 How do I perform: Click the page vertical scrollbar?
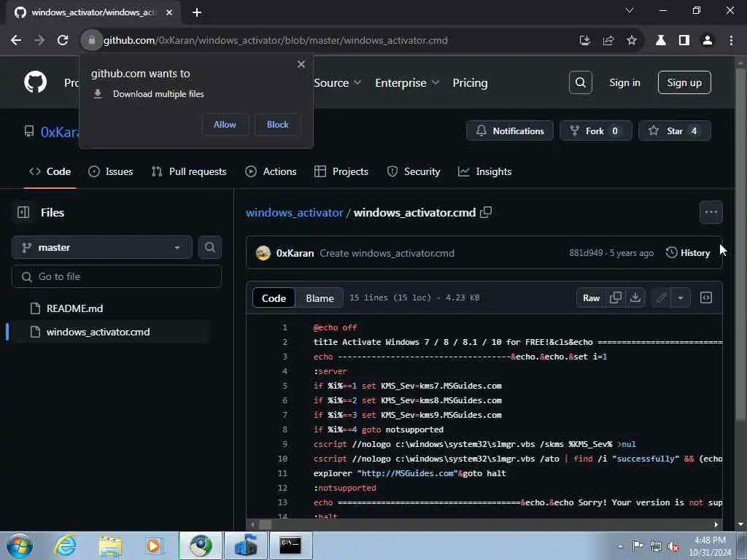coord(740,246)
